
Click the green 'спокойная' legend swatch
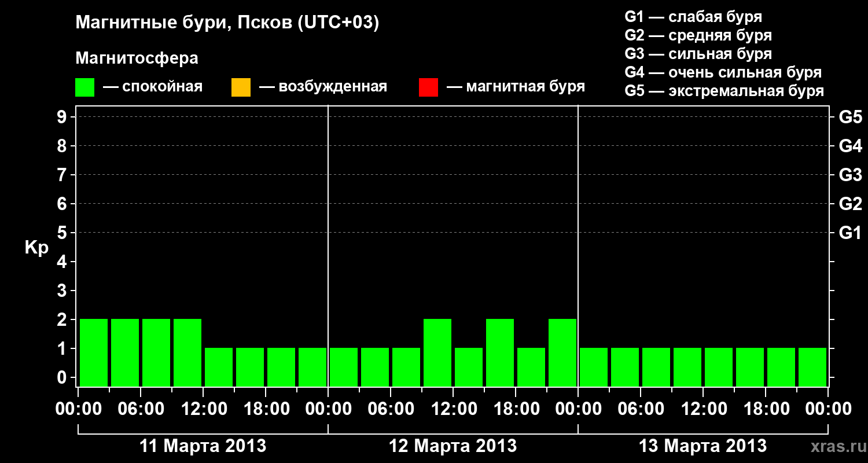point(85,87)
